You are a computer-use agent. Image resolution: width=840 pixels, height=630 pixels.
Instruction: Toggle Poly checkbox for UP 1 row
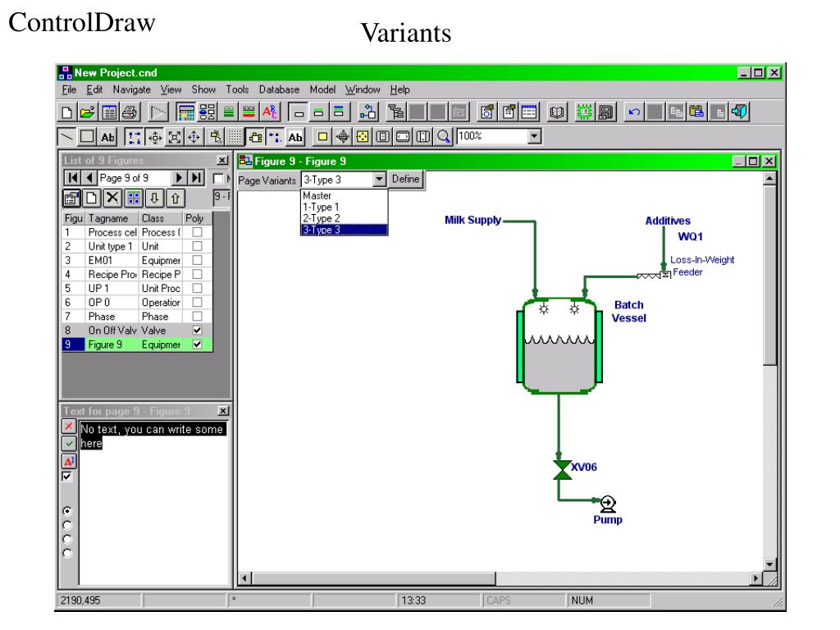(197, 288)
